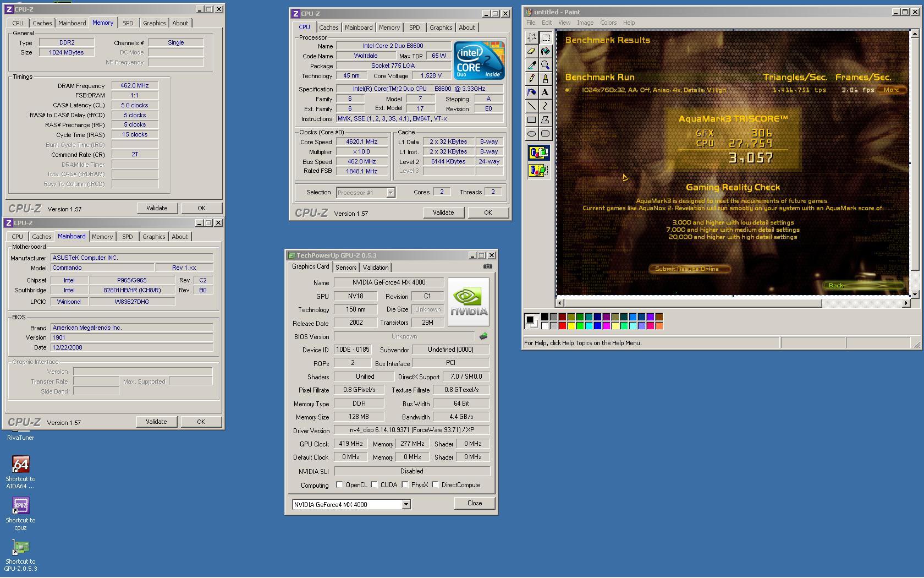Select the Pencil tool in Paint
The height and width of the screenshot is (578, 924).
pyautogui.click(x=531, y=79)
